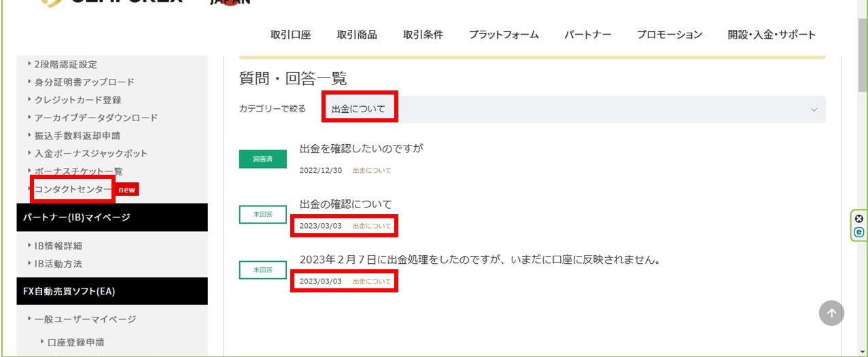Image resolution: width=868 pixels, height=357 pixels.
Task: Click the scroll-to-top arrow button
Action: [x=831, y=313]
